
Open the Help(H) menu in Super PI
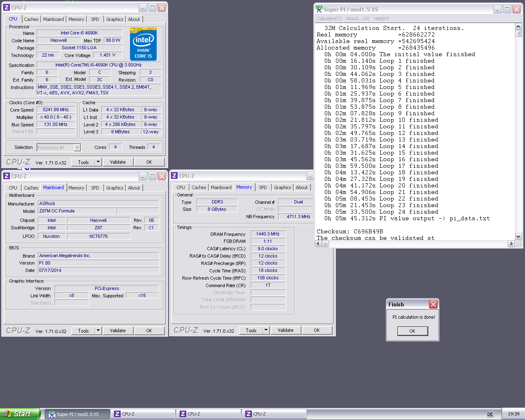coord(381,18)
